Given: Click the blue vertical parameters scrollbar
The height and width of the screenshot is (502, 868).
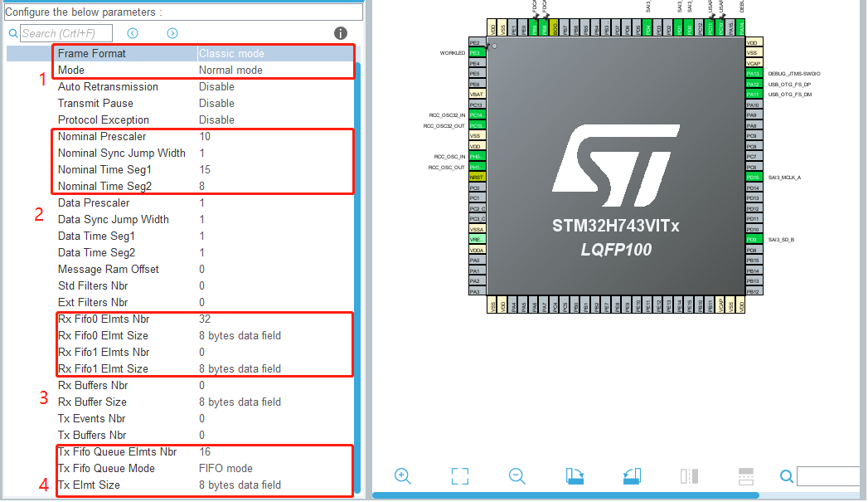Looking at the screenshot, I should [357, 249].
